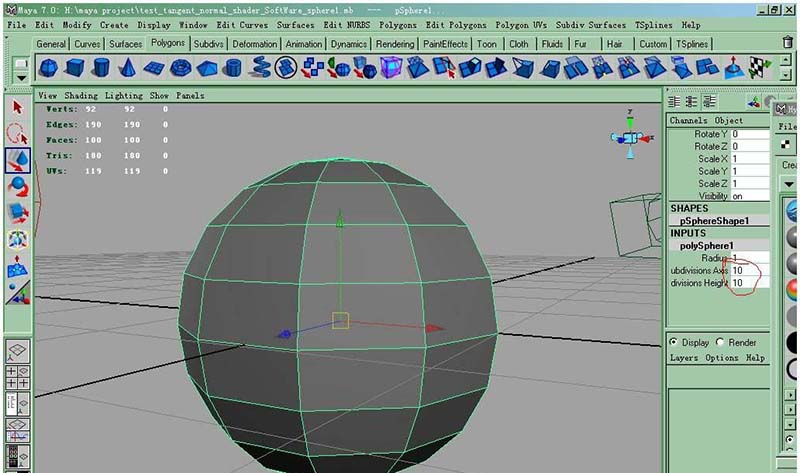800x473 pixels.
Task: Create a polygon cylinder from the shelf
Action: [x=101, y=67]
